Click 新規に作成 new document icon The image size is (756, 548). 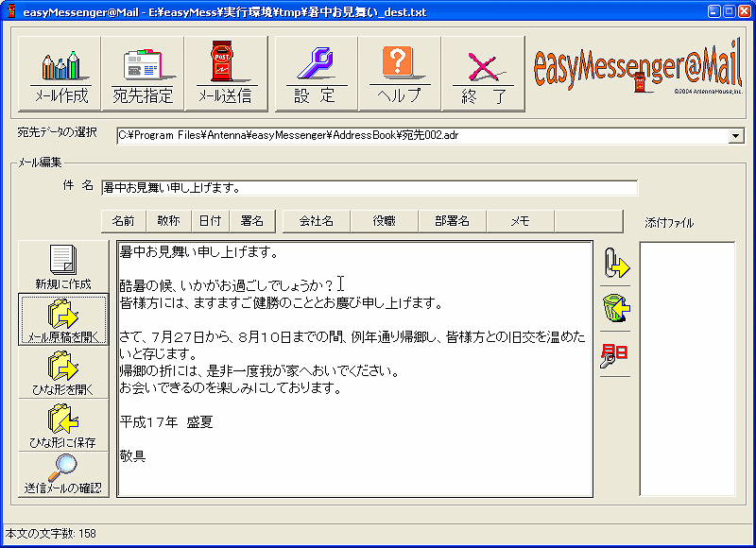[x=63, y=266]
